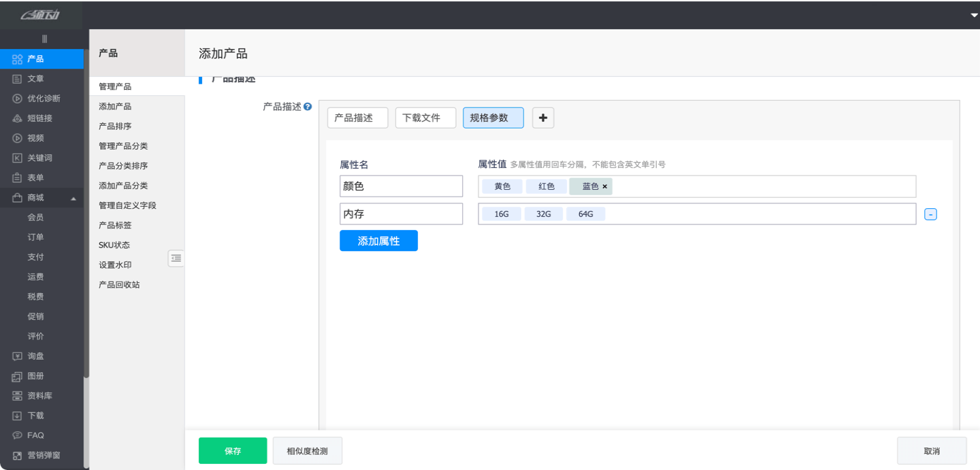Collapse the product submenu panel toggle
980x470 pixels.
click(176, 258)
